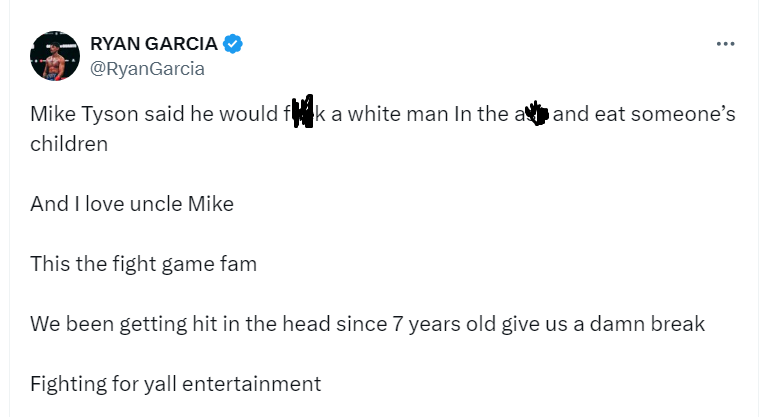The width and height of the screenshot is (776, 417).
Task: Click the line "This the fight game fam"
Action: pyautogui.click(x=143, y=264)
